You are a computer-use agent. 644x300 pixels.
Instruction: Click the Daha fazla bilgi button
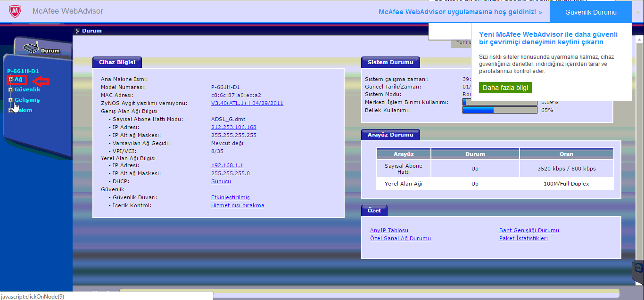pos(505,88)
